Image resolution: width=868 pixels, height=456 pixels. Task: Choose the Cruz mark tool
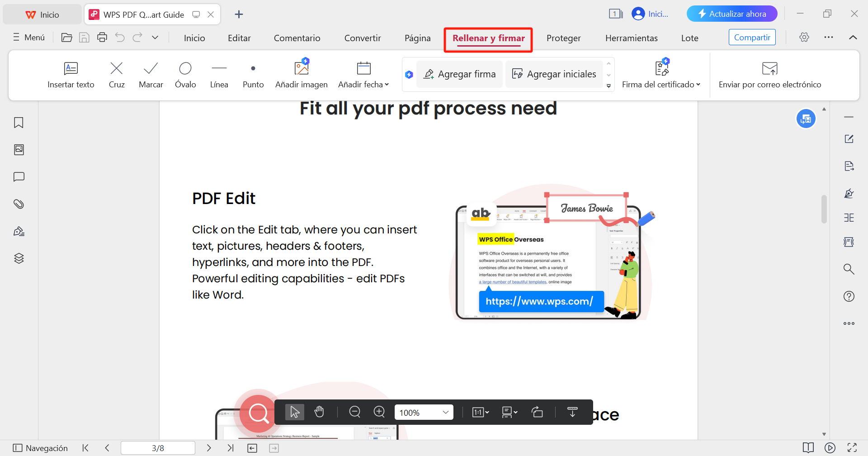click(x=117, y=75)
